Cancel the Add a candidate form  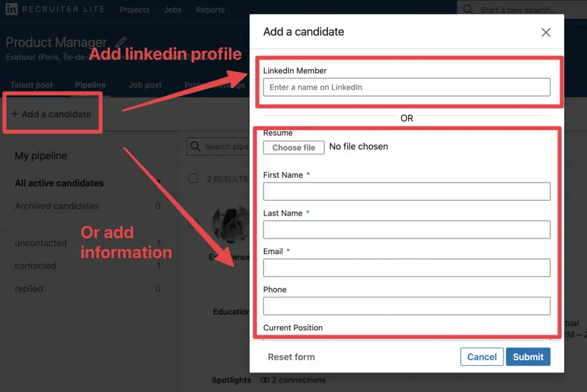[x=481, y=357]
